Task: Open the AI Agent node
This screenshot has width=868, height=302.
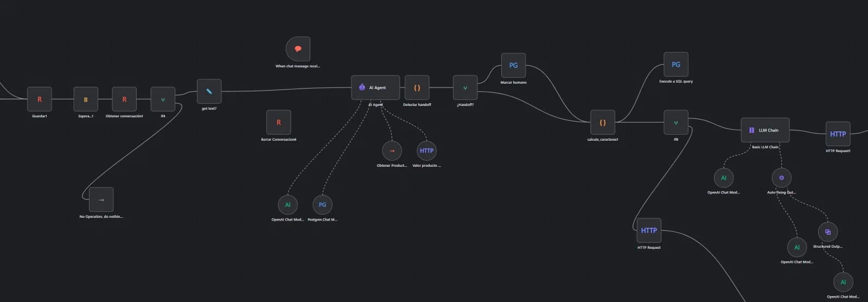Action: coord(375,87)
